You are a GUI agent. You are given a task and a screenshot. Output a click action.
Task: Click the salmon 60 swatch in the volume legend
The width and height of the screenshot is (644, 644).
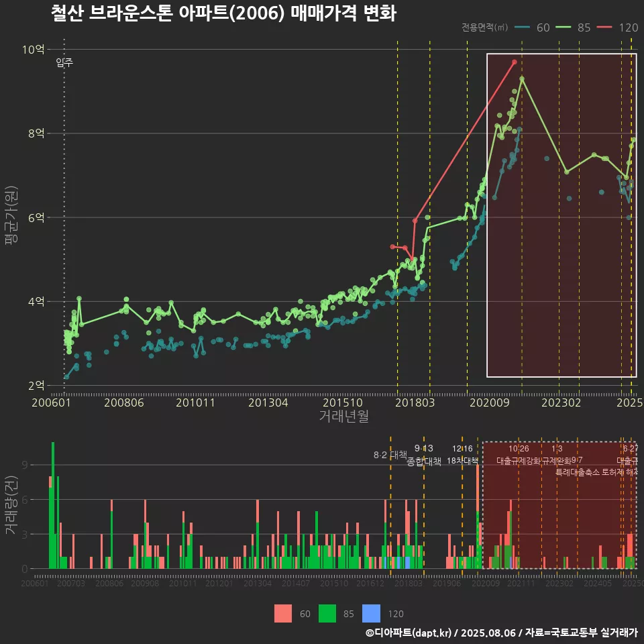point(283,614)
